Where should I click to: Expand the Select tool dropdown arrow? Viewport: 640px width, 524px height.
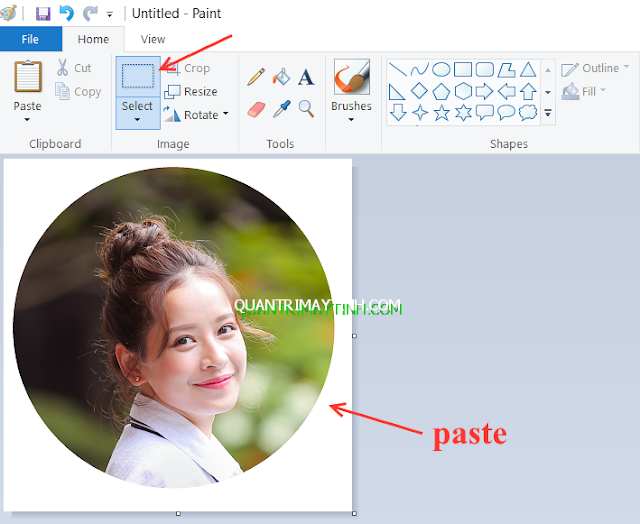click(x=137, y=119)
